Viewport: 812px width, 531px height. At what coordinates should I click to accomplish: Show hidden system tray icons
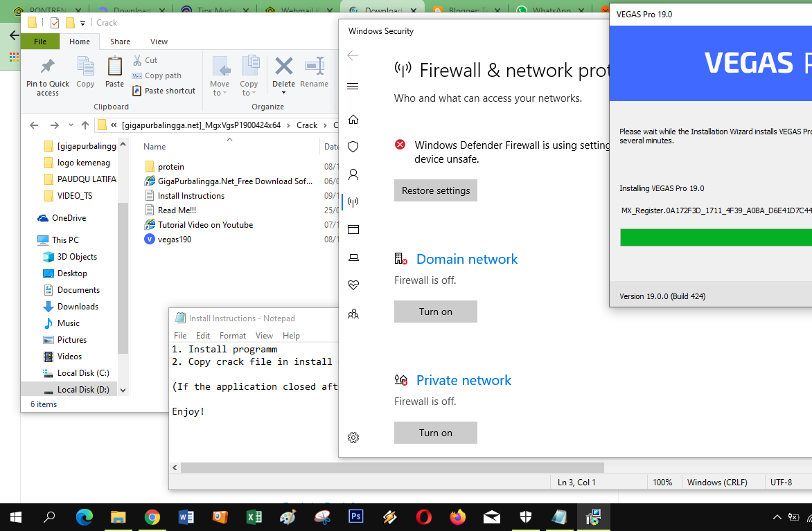[777, 517]
